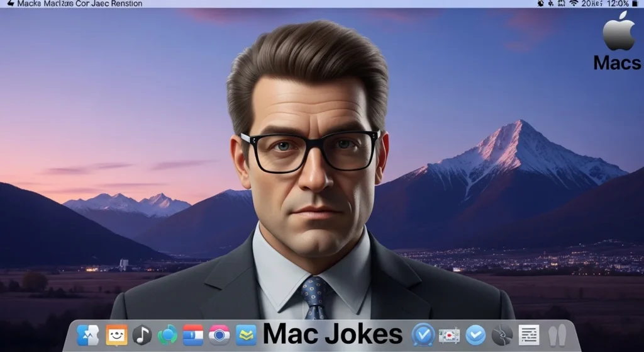Open the blue stacked-layers dock icon
This screenshot has width=644, height=352.
coord(246,335)
